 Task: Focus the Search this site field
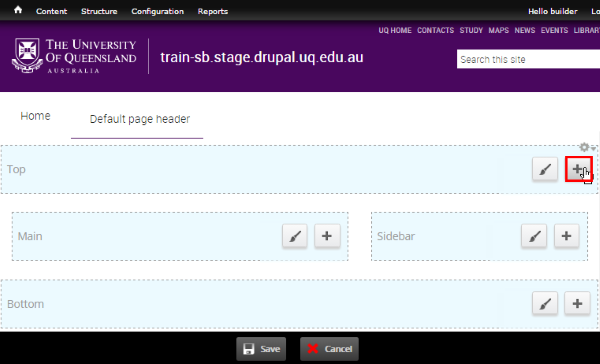point(528,59)
